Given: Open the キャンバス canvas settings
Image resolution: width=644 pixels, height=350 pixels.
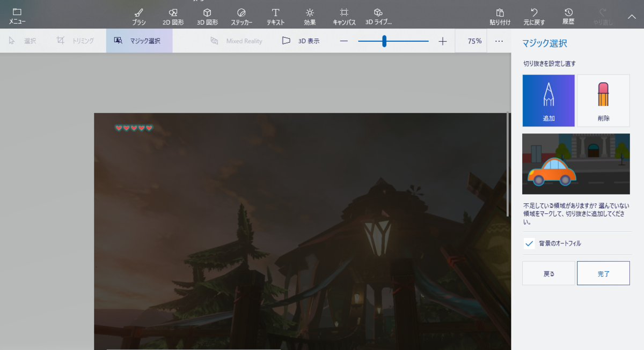Looking at the screenshot, I should [x=344, y=17].
